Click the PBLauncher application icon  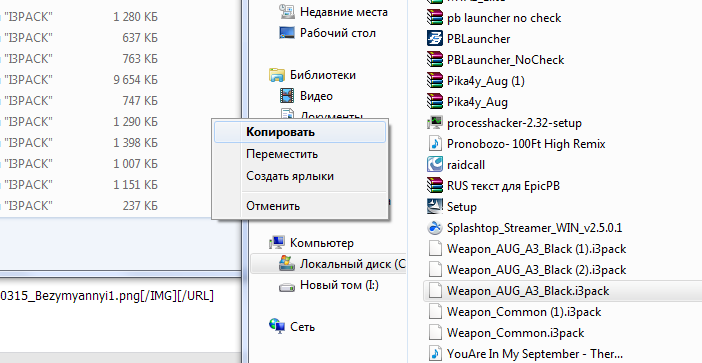click(x=435, y=39)
